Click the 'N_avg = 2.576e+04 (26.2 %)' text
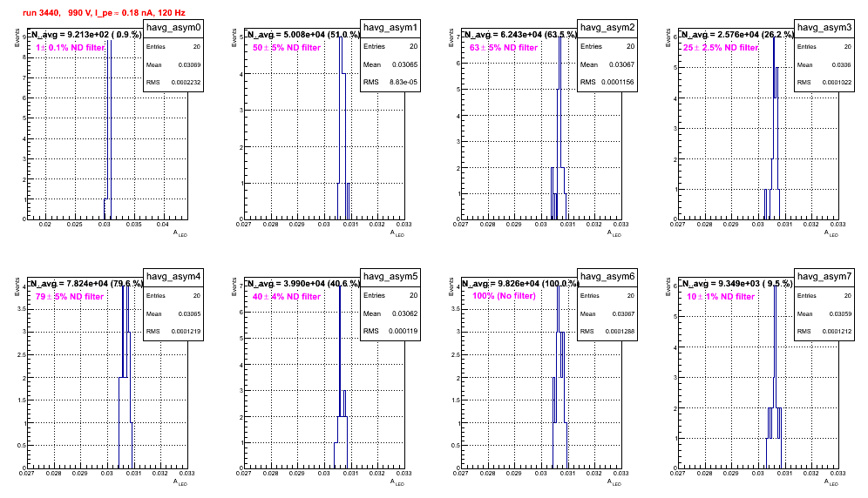868x498 pixels. [x=737, y=34]
